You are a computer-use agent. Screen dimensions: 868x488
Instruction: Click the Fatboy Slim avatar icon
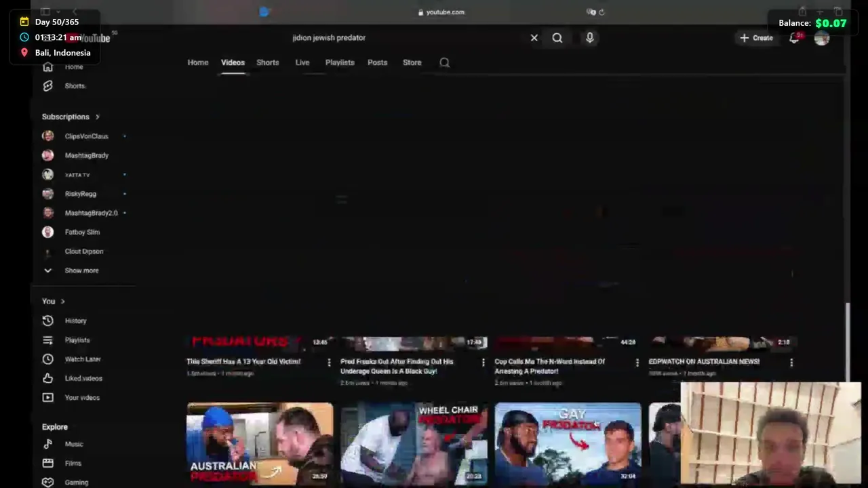click(47, 232)
